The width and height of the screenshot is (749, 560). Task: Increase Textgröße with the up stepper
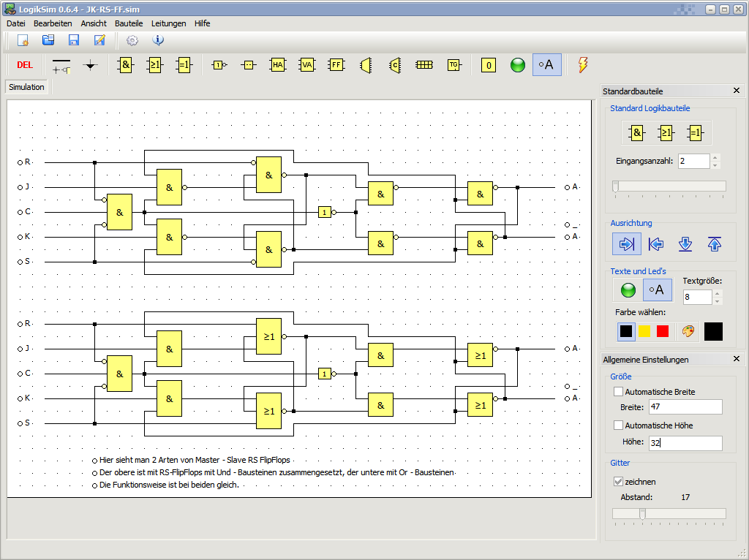pyautogui.click(x=717, y=293)
